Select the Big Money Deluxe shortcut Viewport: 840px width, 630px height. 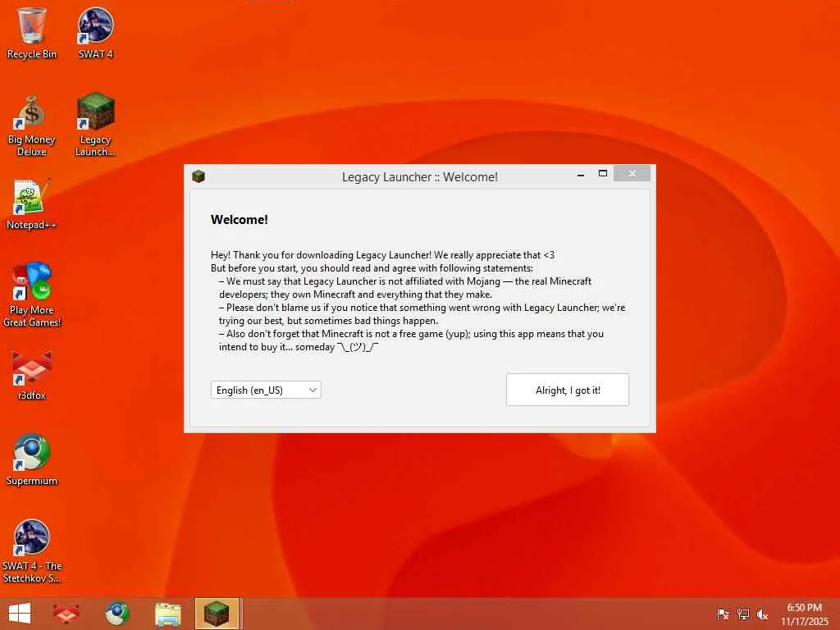pos(32,126)
